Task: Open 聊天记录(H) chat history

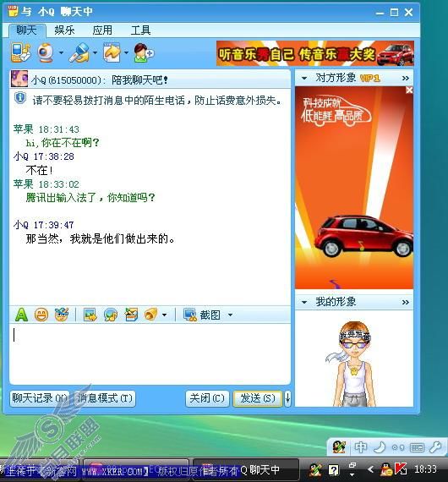Action: pyautogui.click(x=39, y=398)
